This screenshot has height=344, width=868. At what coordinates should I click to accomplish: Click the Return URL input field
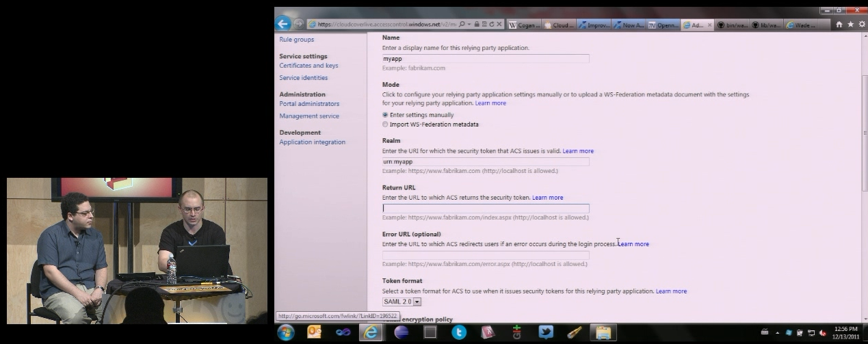[486, 209]
